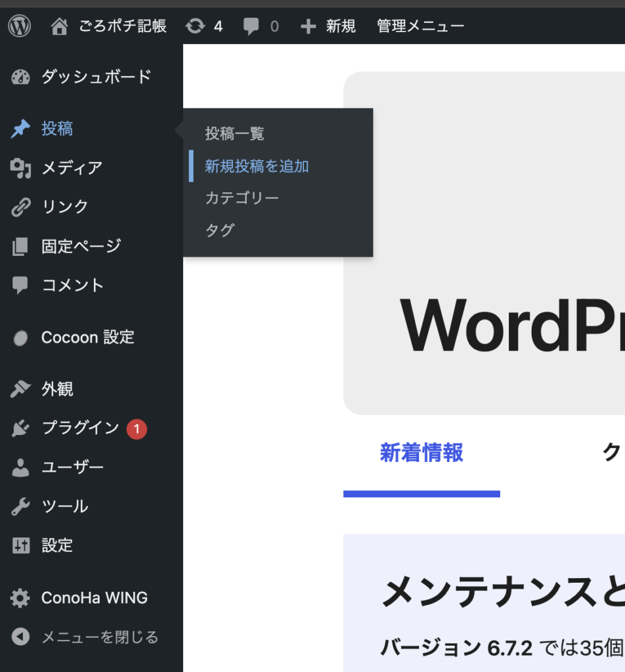Click the メディア media icon
The image size is (625, 672).
20,168
